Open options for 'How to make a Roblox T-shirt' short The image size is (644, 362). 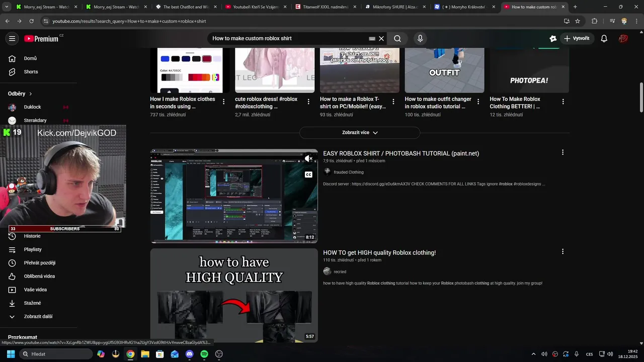(x=393, y=102)
